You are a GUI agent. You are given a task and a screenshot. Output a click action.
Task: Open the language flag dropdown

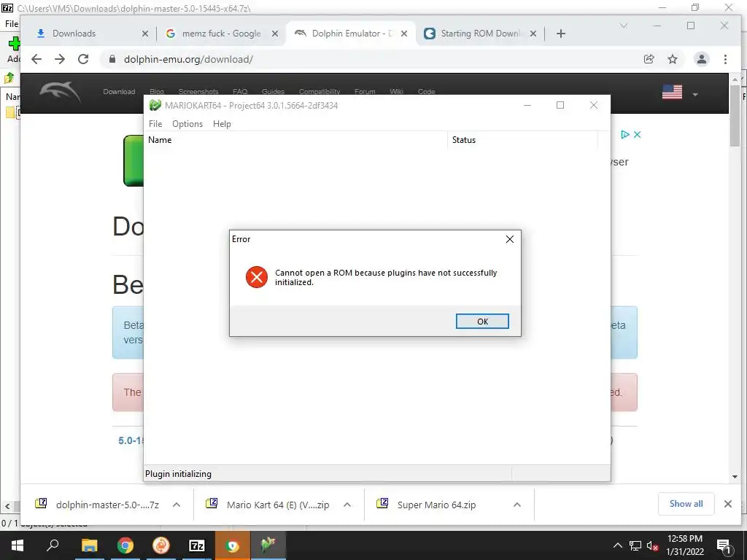pyautogui.click(x=681, y=92)
